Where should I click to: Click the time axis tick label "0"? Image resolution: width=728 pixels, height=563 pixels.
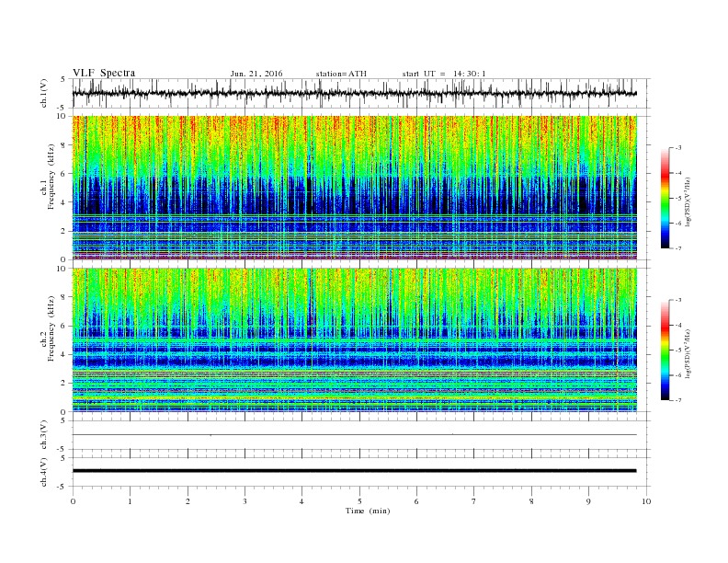[x=73, y=501]
